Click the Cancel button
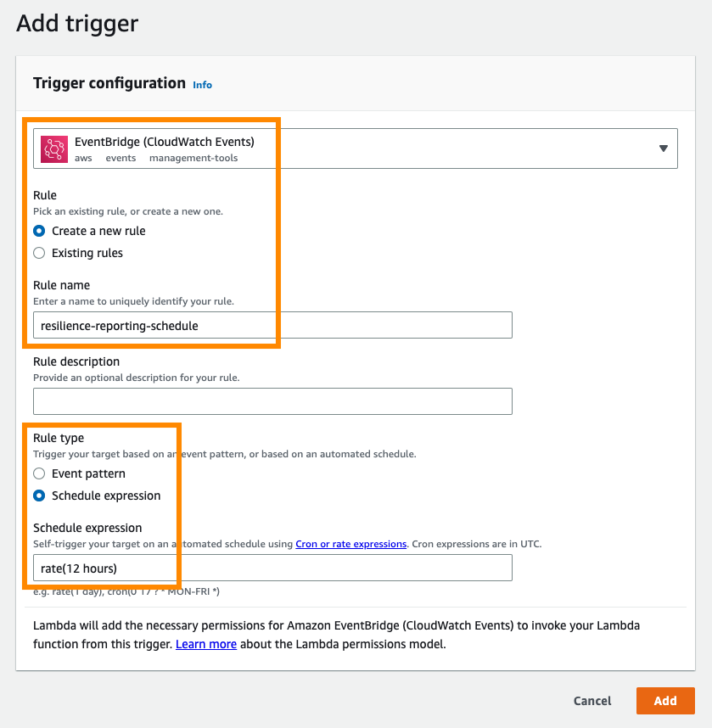Image resolution: width=712 pixels, height=728 pixels. [x=591, y=701]
